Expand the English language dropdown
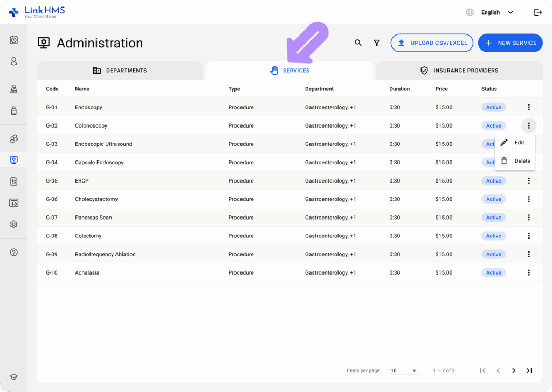 [496, 12]
